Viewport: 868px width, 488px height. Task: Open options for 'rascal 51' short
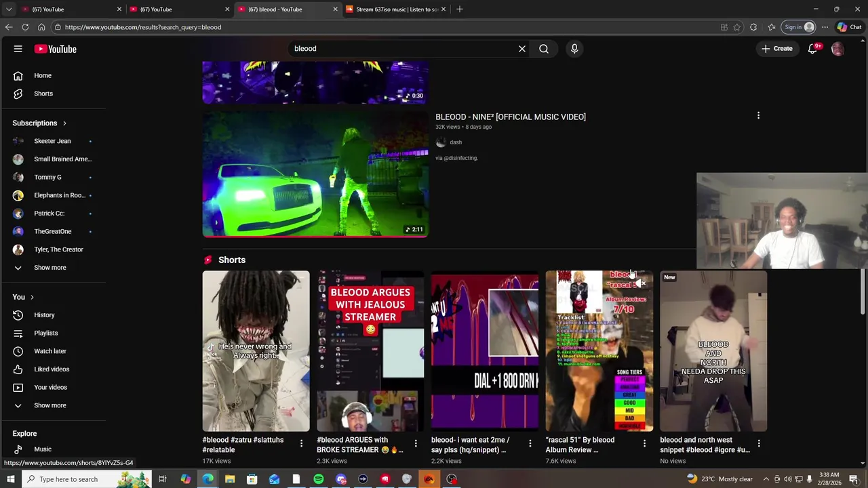pyautogui.click(x=644, y=443)
